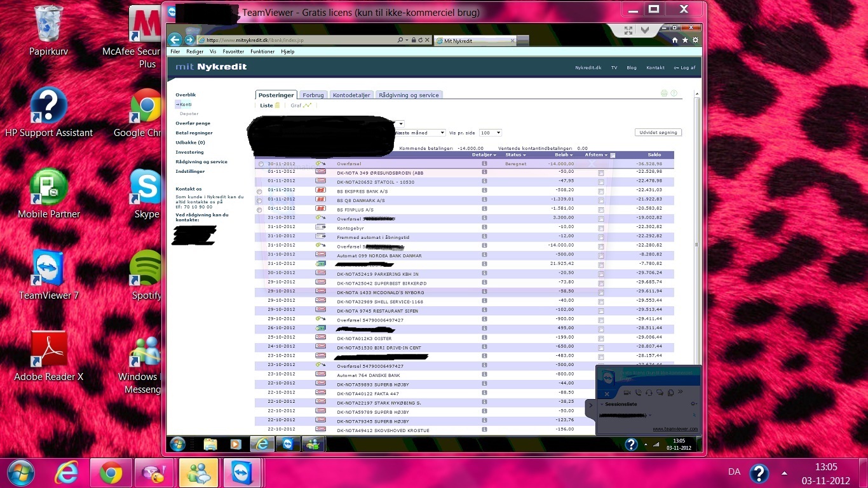
Task: Open 'Vis pr. side' 100 dropdown
Action: click(491, 133)
